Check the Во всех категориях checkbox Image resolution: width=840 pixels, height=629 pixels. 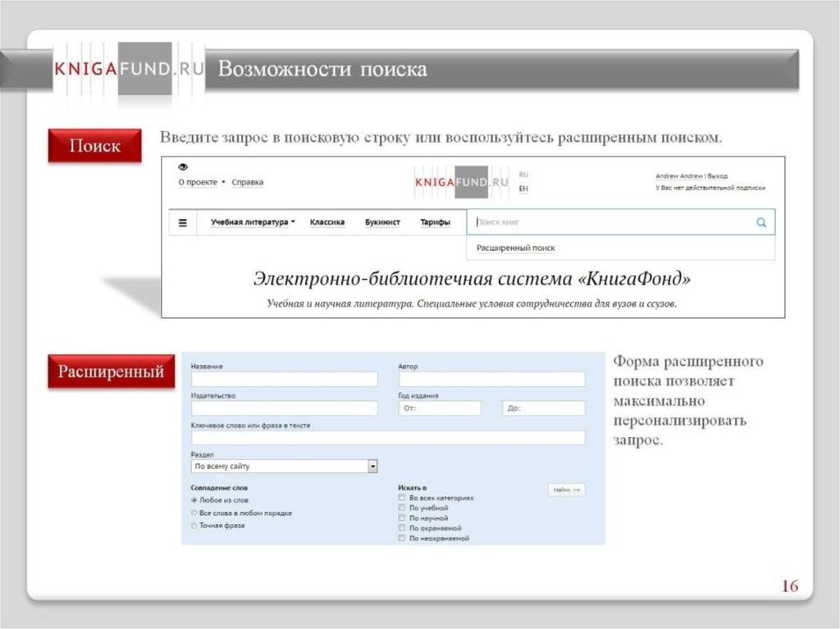coord(401,498)
